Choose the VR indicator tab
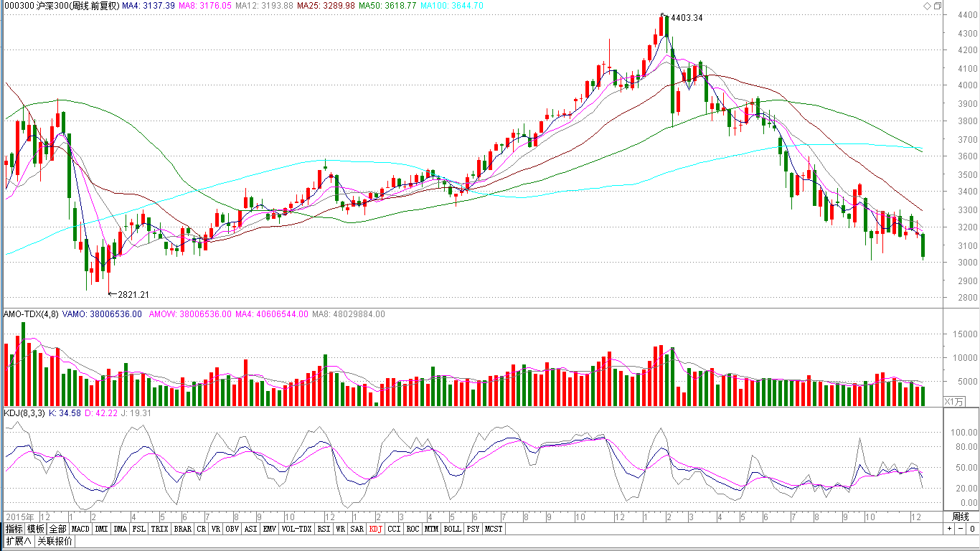This screenshot has width=980, height=551. coord(216,529)
